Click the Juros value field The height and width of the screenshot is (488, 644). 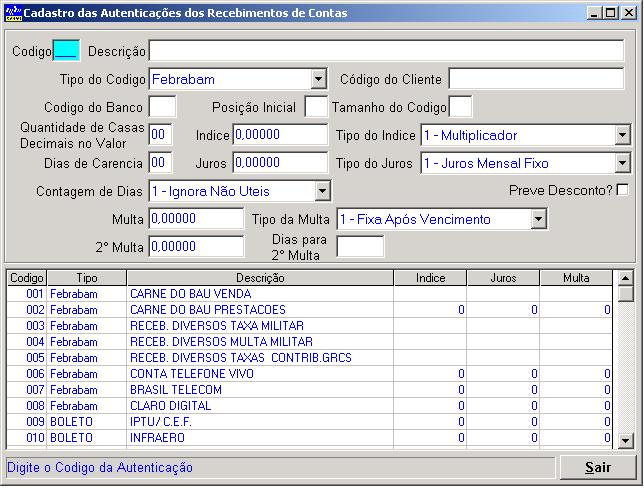point(281,163)
